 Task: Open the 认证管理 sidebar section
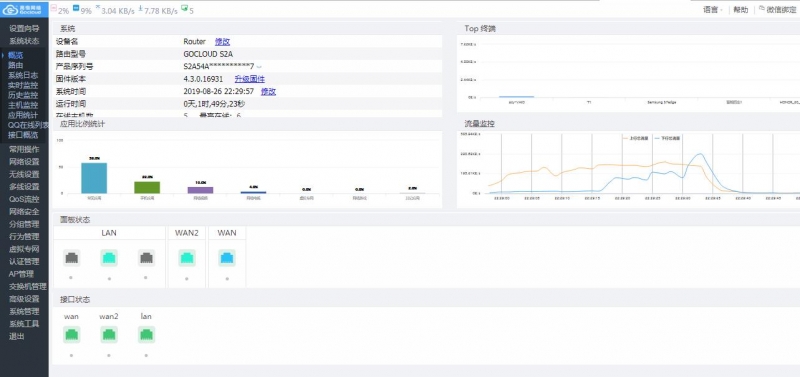tap(24, 261)
